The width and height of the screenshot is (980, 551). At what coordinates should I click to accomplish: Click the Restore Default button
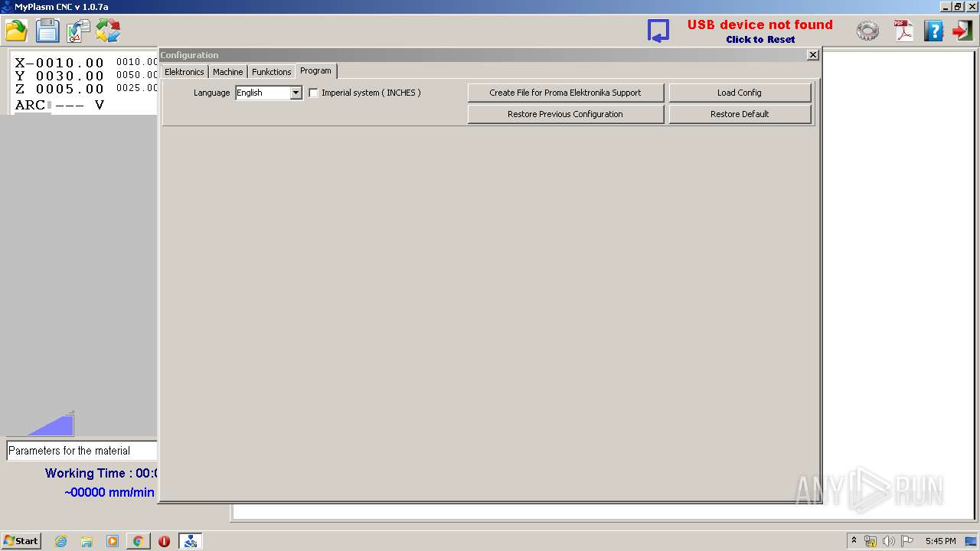pos(740,114)
